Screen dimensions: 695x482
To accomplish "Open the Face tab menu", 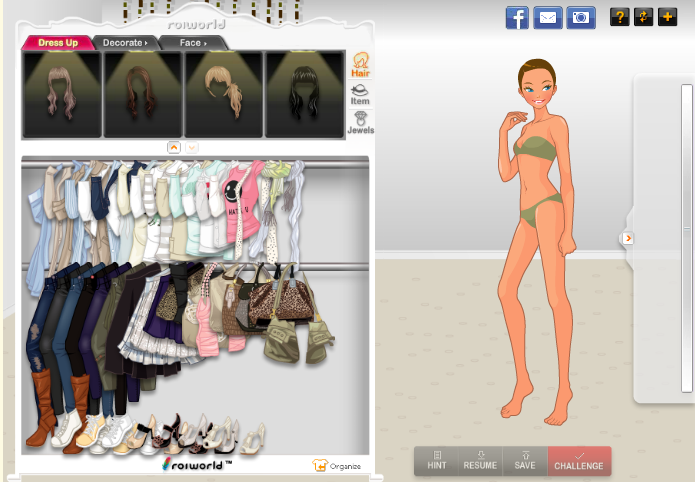I will pos(193,43).
